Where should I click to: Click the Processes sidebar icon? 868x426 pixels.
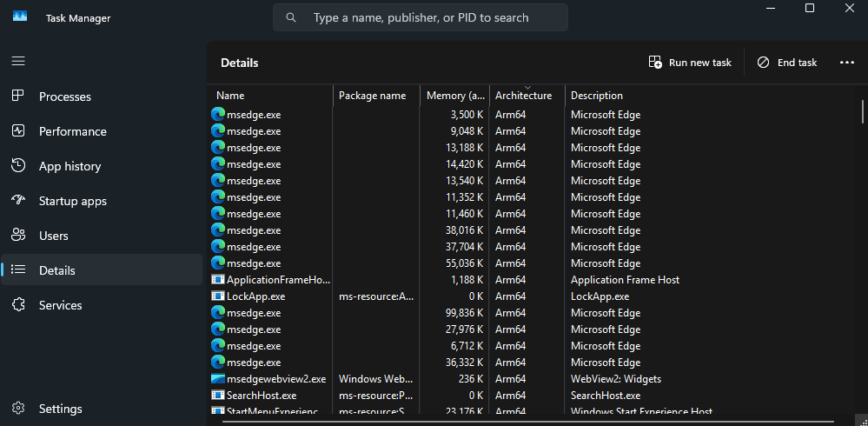pyautogui.click(x=18, y=96)
